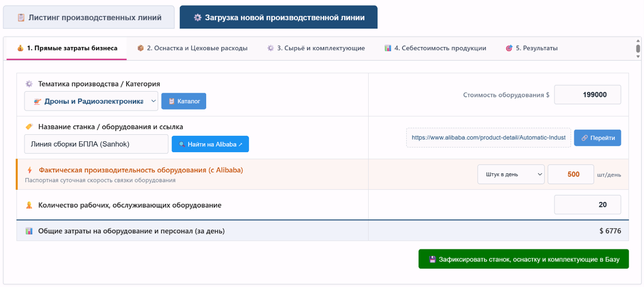644x287 pixels.
Task: Click the chart icon beside Общие затраты
Action: [x=29, y=231]
